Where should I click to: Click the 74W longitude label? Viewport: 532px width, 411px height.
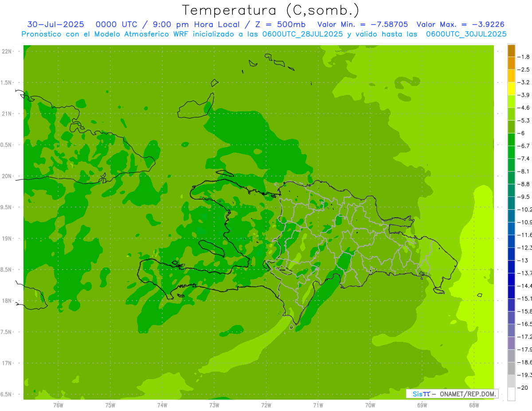[x=162, y=405]
